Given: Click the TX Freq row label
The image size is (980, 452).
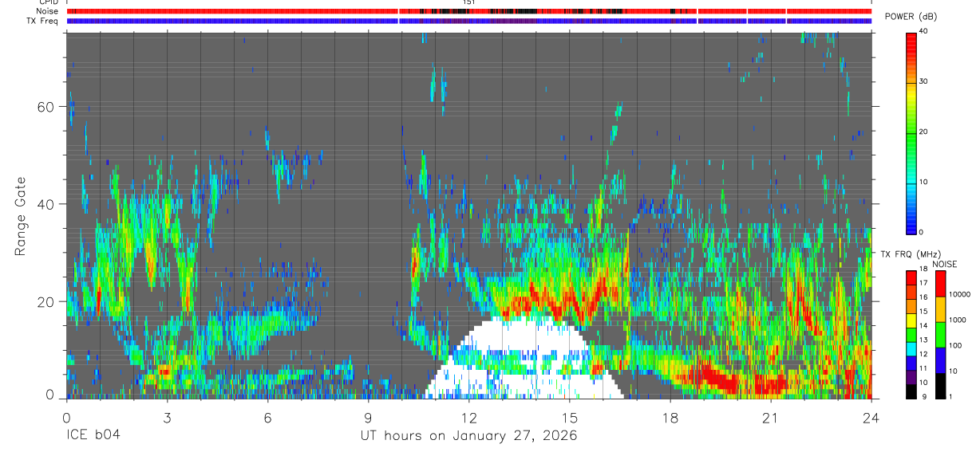Looking at the screenshot, I should pyautogui.click(x=42, y=21).
